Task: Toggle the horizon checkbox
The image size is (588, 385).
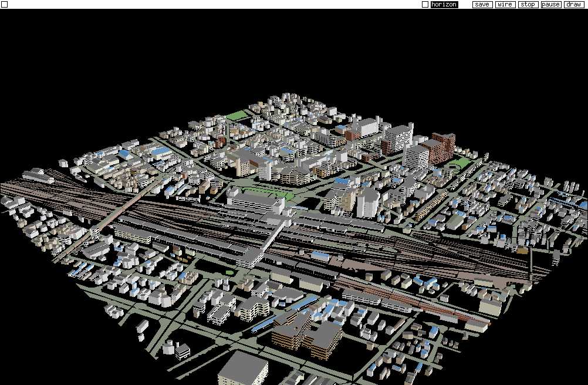Action: click(425, 5)
